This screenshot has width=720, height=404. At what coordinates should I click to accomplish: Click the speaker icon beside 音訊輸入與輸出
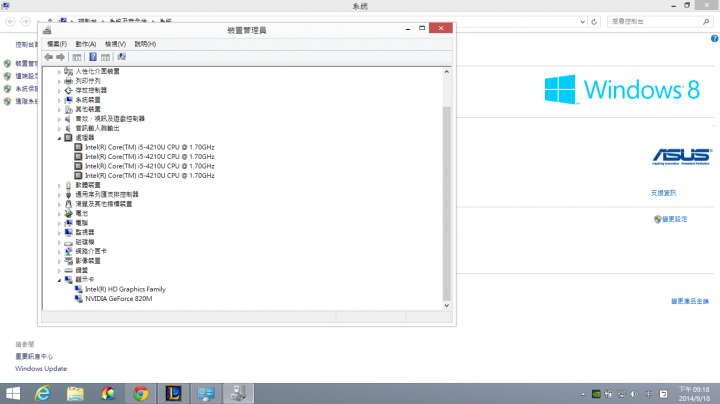(x=68, y=128)
